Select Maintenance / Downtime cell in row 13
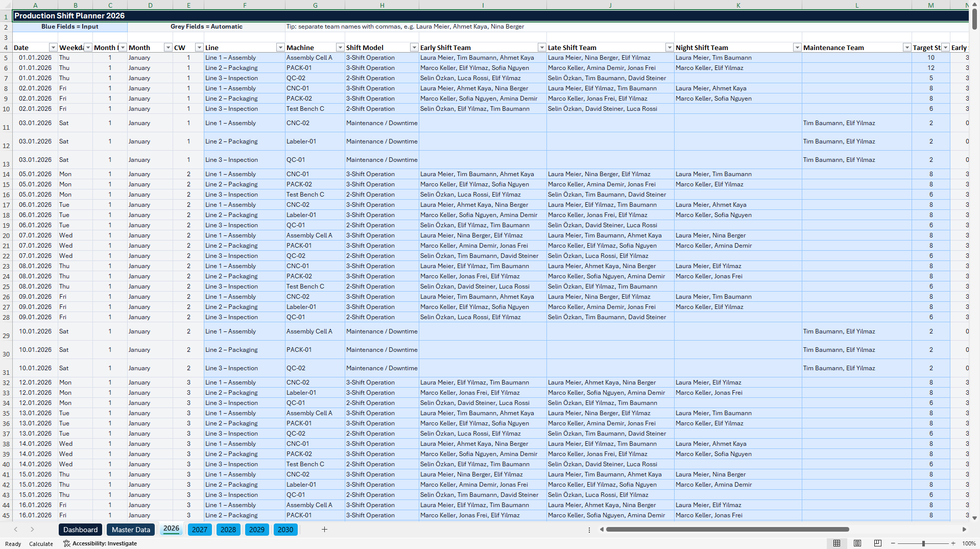The height and width of the screenshot is (549, 980). coord(382,160)
